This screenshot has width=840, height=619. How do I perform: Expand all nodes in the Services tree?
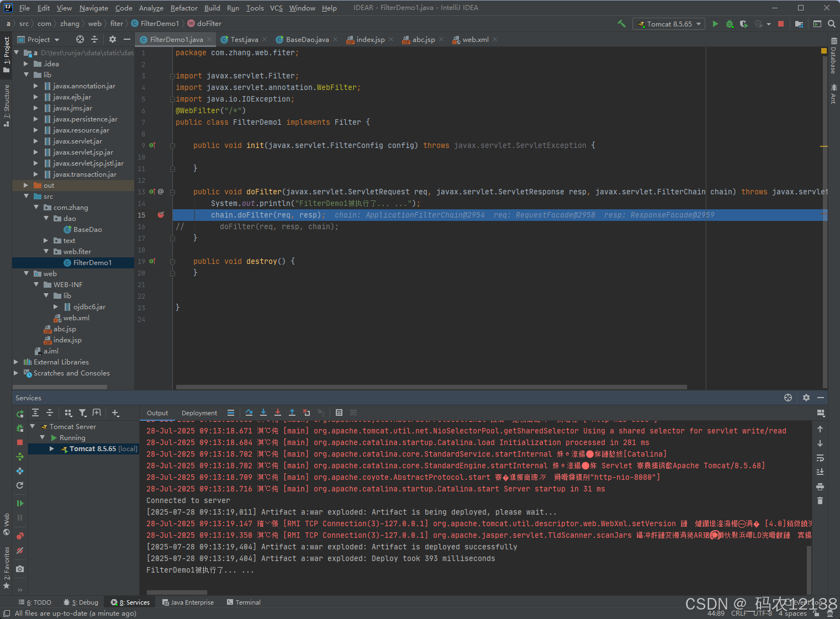pyautogui.click(x=35, y=413)
